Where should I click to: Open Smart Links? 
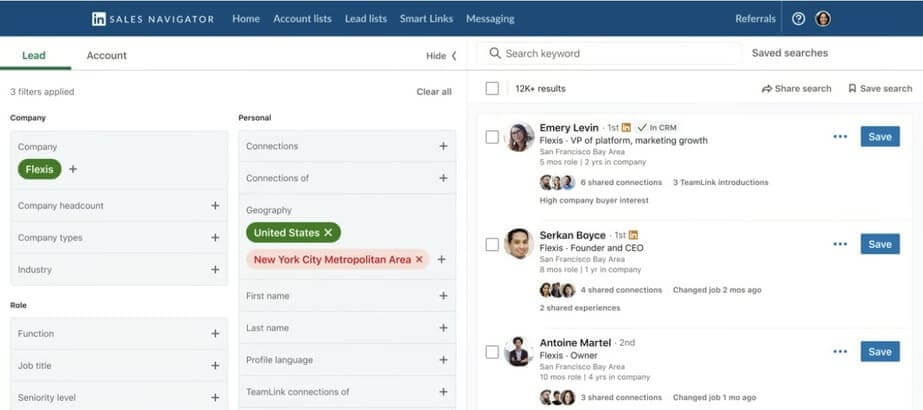426,19
